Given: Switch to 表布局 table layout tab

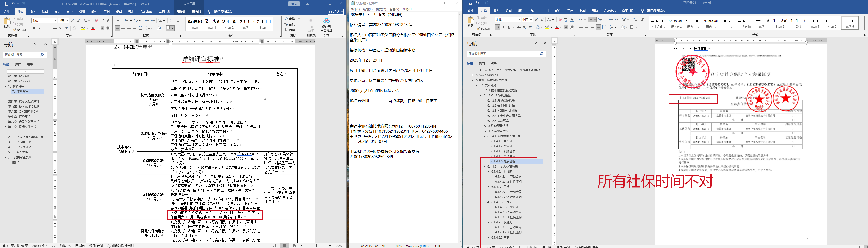Looking at the screenshot, I should 196,11.
